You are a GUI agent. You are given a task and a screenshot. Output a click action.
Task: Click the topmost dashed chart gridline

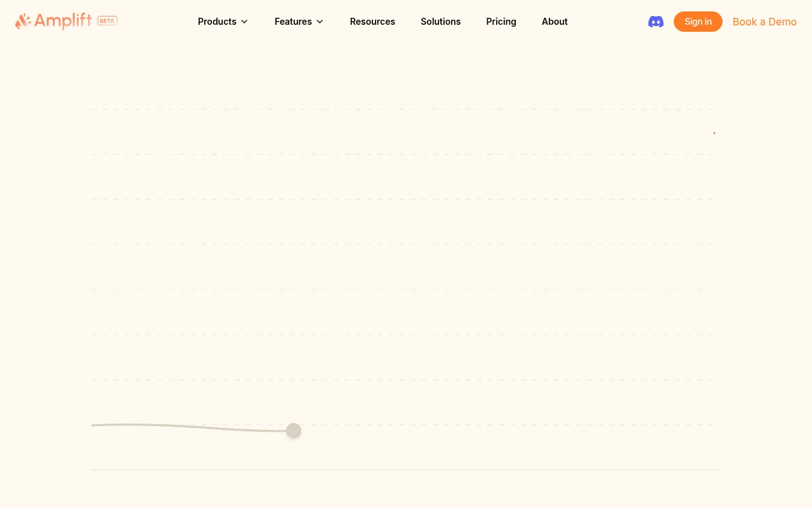406,109
